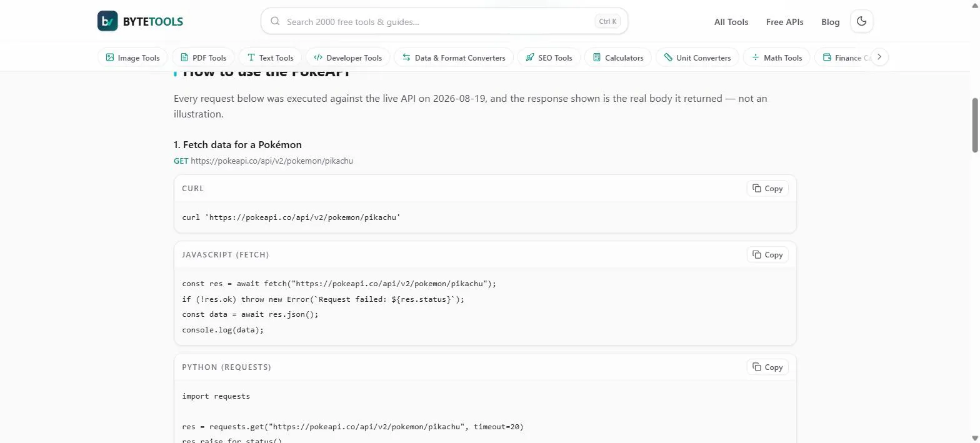Click the scrollbar down arrow
The image size is (980, 443).
pos(975,438)
